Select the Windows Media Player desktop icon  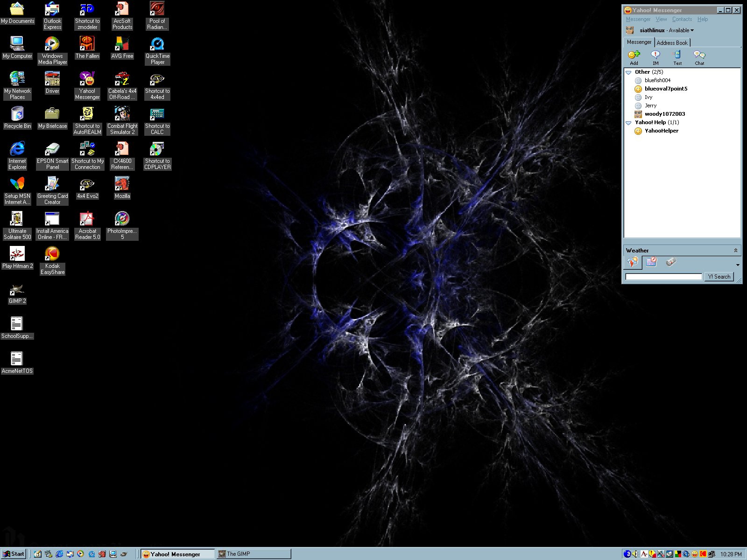[x=52, y=50]
